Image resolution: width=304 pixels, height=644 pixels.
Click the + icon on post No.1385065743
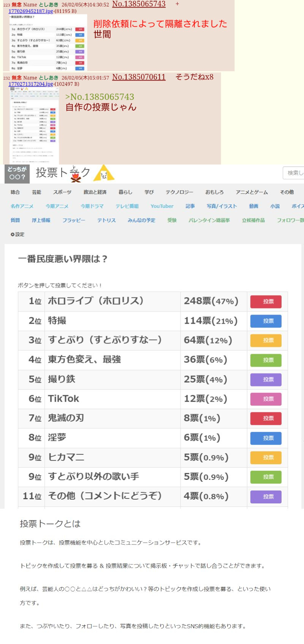point(177,4)
